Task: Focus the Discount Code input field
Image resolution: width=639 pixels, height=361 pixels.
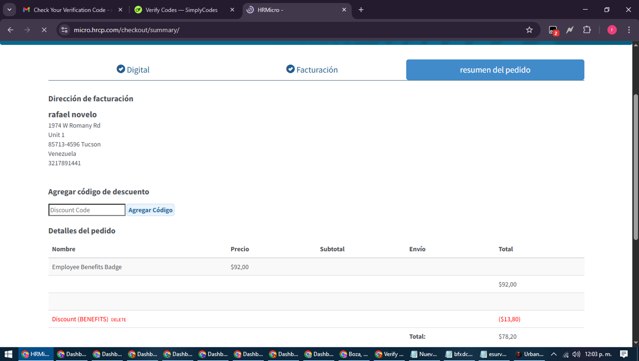Action: pos(87,210)
